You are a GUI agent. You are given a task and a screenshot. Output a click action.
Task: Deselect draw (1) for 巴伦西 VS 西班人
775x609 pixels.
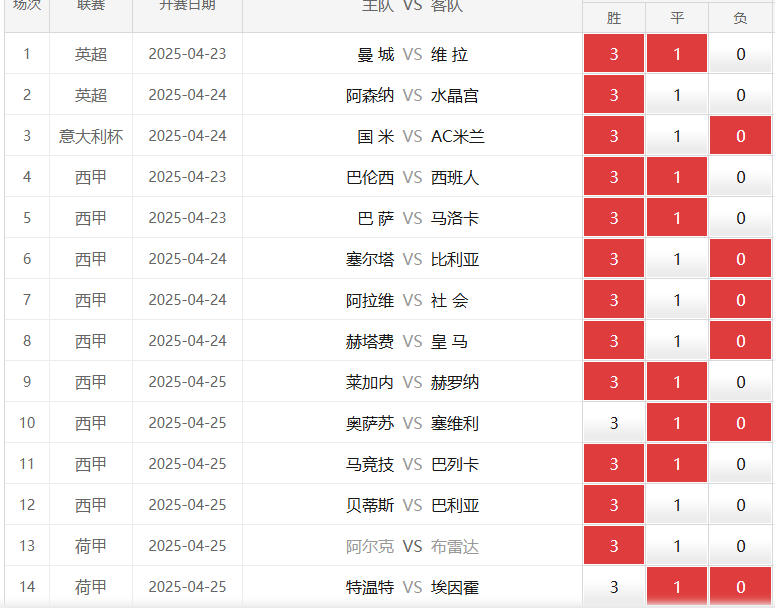677,176
